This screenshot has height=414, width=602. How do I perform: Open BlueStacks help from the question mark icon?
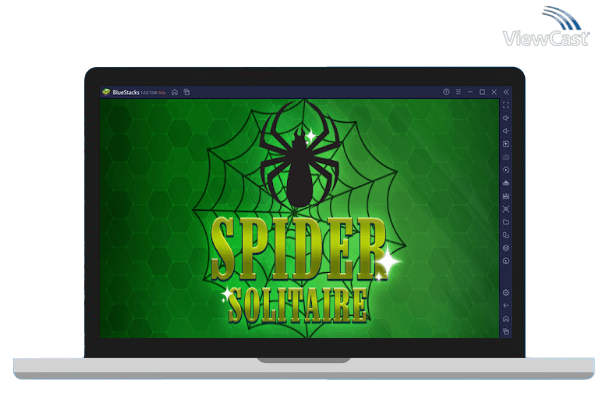coord(446,92)
